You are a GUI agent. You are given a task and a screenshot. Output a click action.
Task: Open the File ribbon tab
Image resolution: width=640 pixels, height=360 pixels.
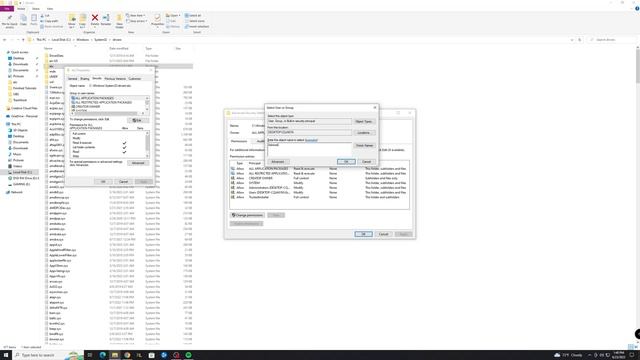(7, 9)
